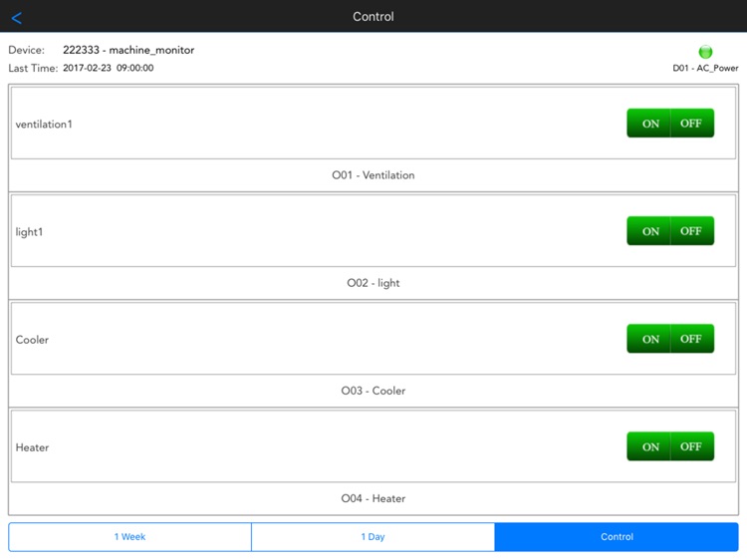Click the device name 222333 - machine_monitor
747x560 pixels.
tap(128, 50)
